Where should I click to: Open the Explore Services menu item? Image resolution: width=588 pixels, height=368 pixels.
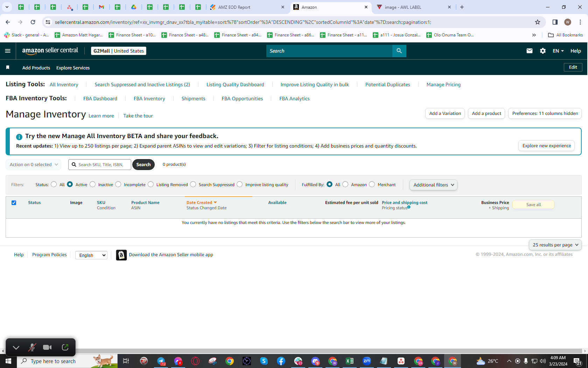click(73, 68)
